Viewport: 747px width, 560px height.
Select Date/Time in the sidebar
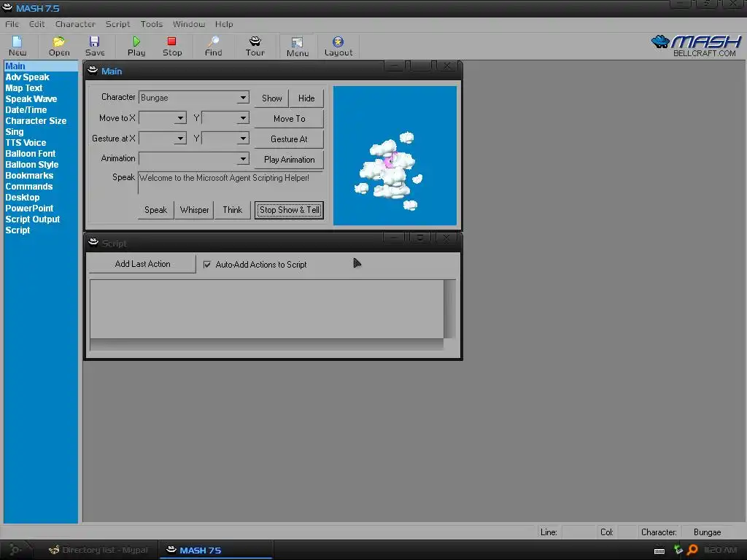point(26,110)
